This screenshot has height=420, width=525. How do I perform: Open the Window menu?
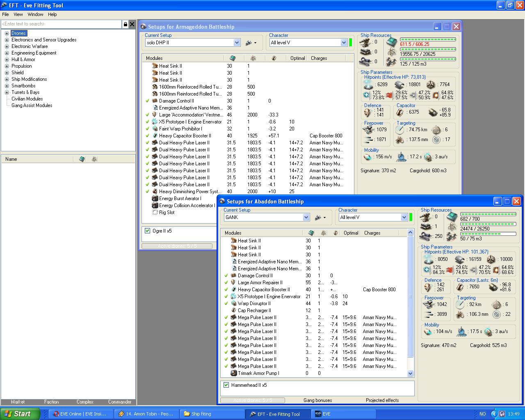(x=35, y=14)
